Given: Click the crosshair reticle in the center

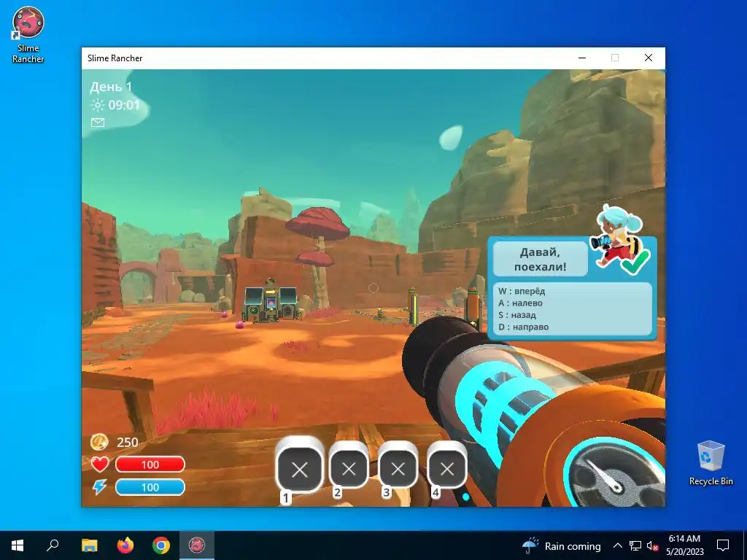Looking at the screenshot, I should (373, 288).
